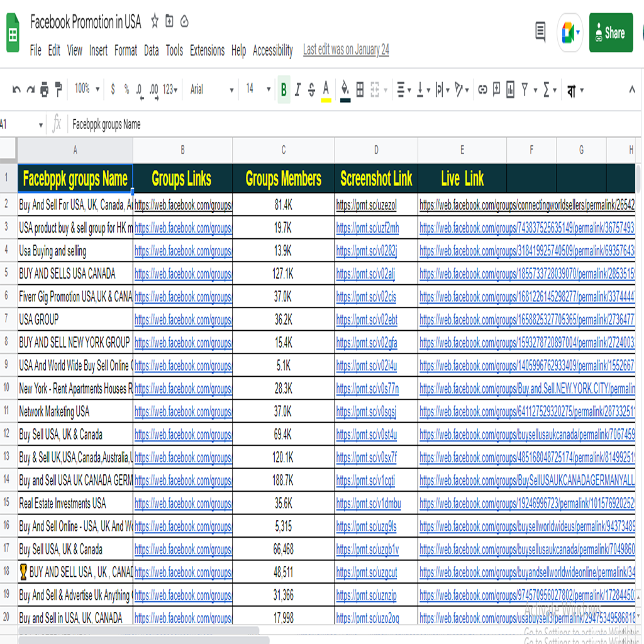Check the cloud document status icon
Viewport: 644px width, 644px height.
point(184,21)
